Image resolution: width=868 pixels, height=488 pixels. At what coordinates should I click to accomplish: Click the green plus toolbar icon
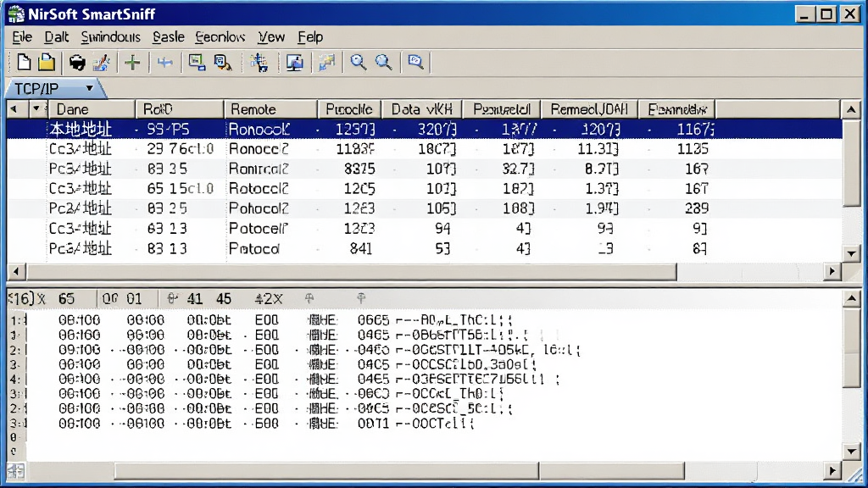[x=132, y=63]
